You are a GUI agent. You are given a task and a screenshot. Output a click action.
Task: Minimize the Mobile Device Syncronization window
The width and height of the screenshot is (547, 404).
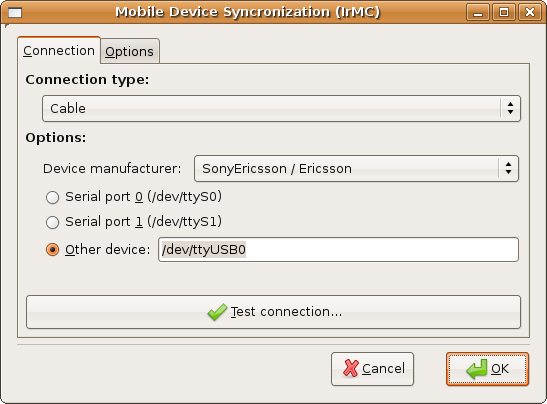pyautogui.click(x=478, y=13)
